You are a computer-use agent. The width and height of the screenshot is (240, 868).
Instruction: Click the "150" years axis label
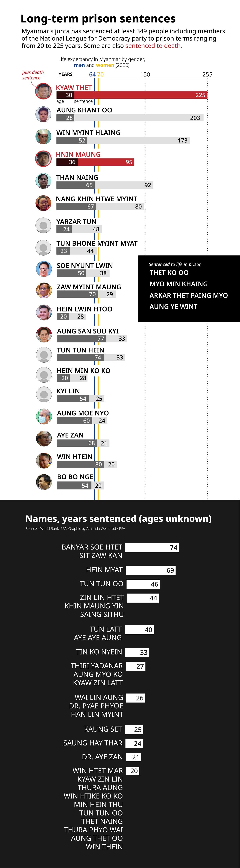(x=145, y=74)
